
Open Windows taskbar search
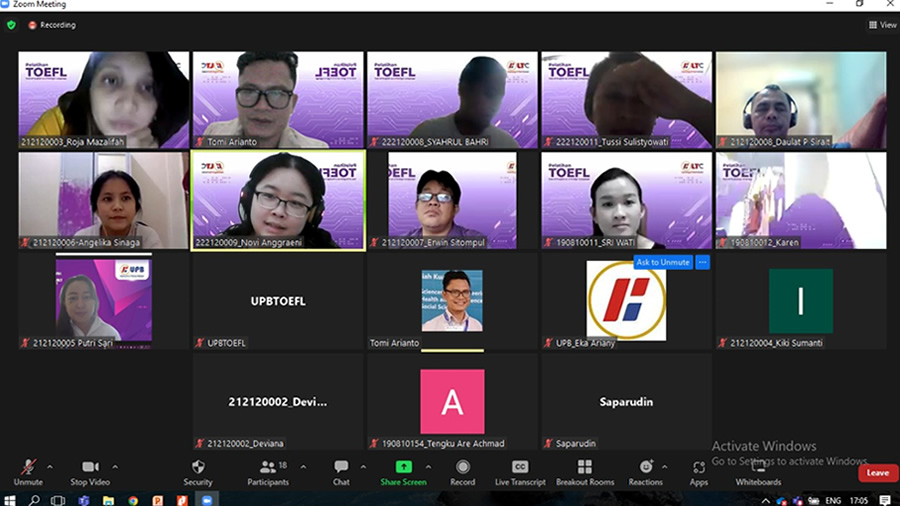[34, 500]
